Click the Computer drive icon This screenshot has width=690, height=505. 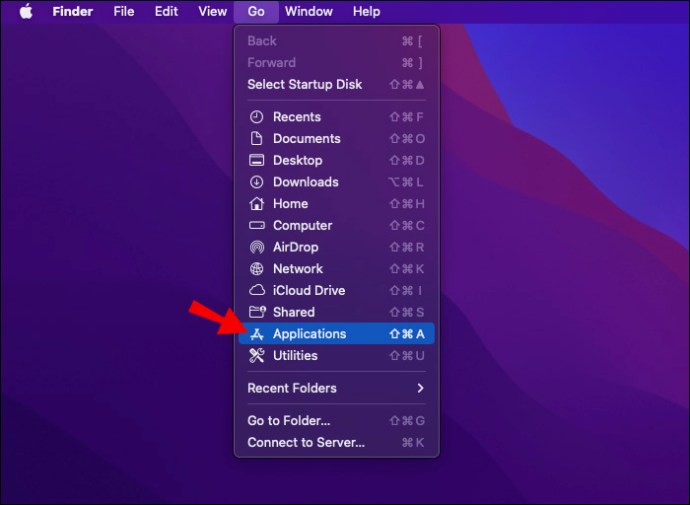pyautogui.click(x=257, y=225)
